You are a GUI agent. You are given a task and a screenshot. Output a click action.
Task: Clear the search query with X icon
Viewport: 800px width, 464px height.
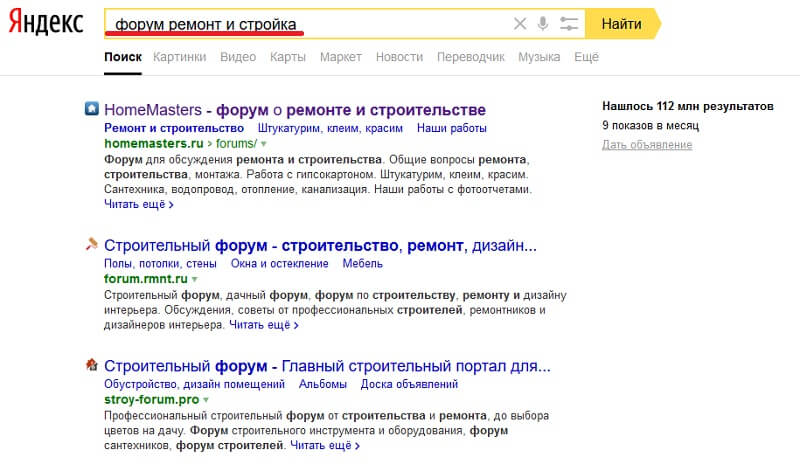[x=520, y=23]
